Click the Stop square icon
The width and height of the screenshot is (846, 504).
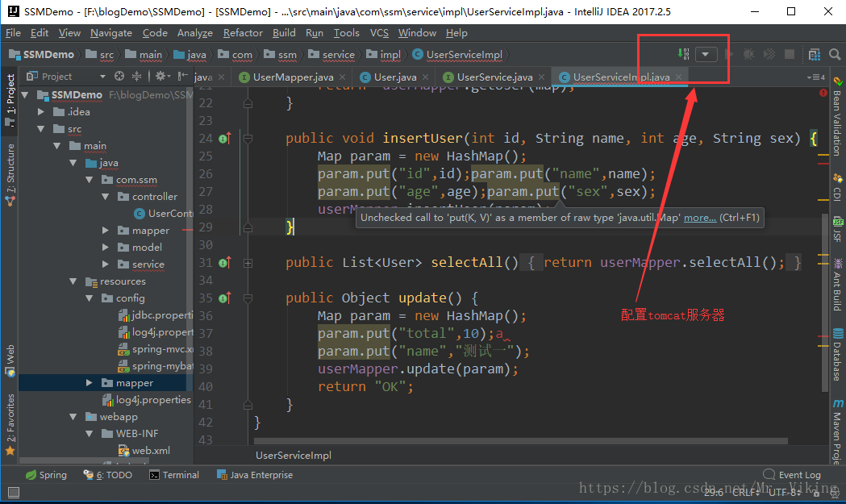[790, 54]
